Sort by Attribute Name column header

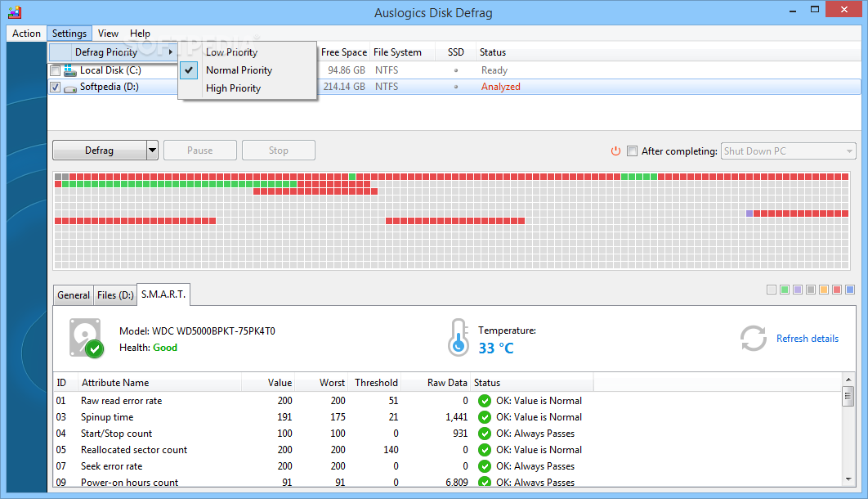click(159, 383)
